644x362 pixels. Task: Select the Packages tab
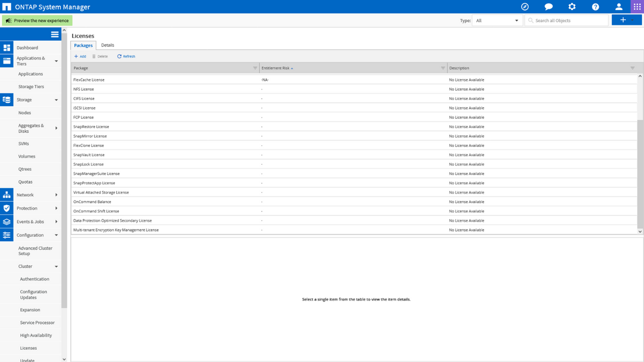point(83,46)
